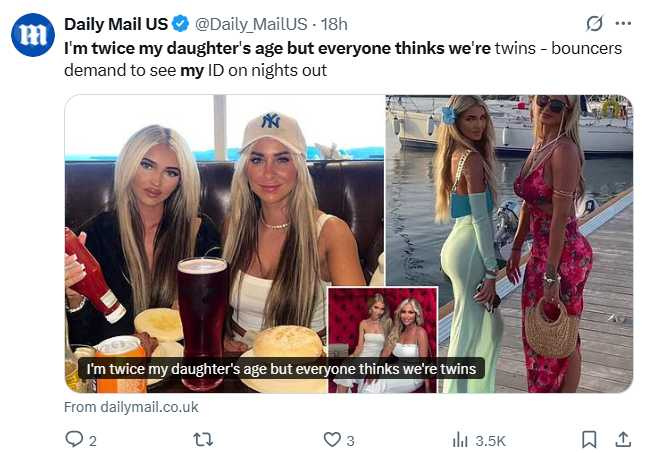Open the article card image preview
This screenshot has height=453, width=650.
click(349, 244)
